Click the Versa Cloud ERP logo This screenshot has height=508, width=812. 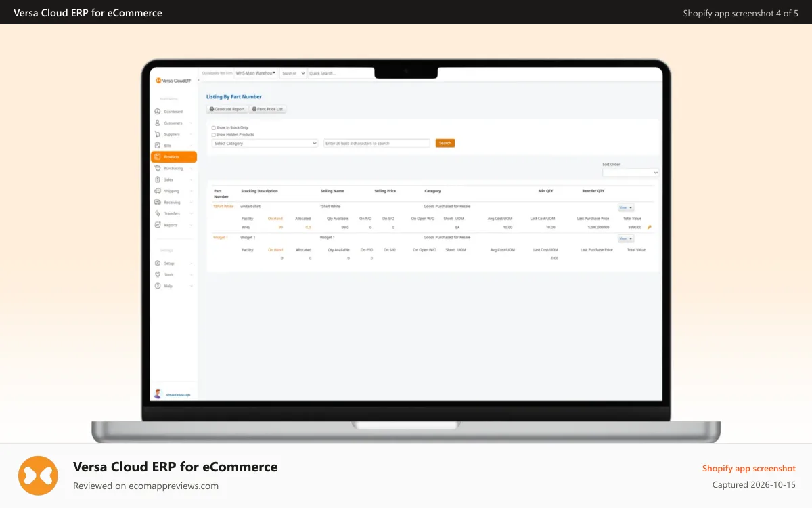tap(173, 80)
